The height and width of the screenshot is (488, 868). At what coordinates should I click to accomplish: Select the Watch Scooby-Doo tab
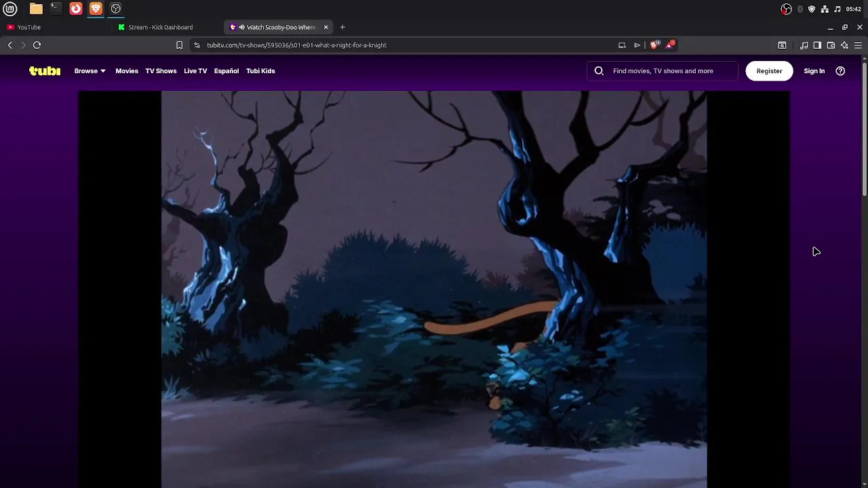(279, 27)
